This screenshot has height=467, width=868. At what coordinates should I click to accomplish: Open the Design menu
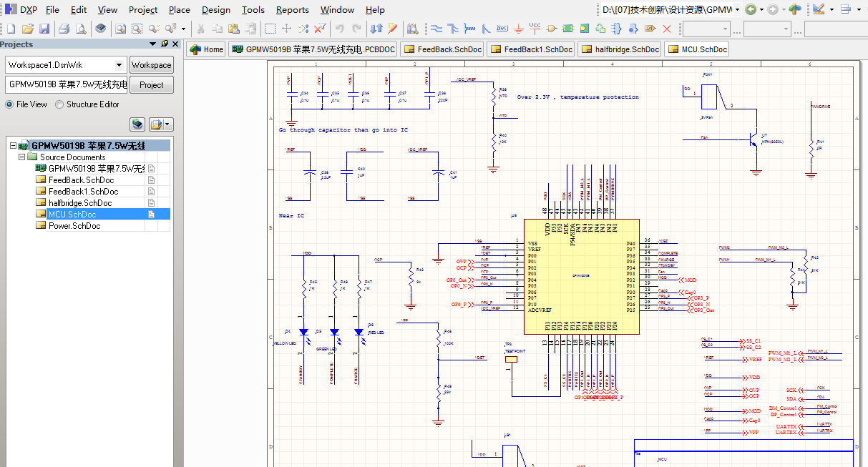215,10
